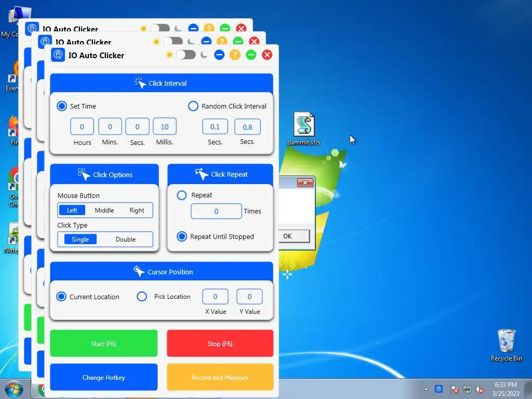Toggle dark mode switch in front window
Viewport: 532px width, 399px height.
[x=186, y=55]
